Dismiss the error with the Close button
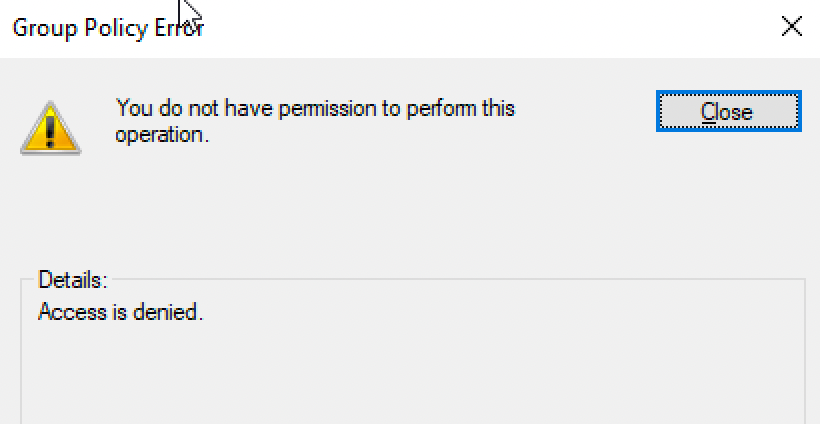This screenshot has height=424, width=820. (x=728, y=111)
